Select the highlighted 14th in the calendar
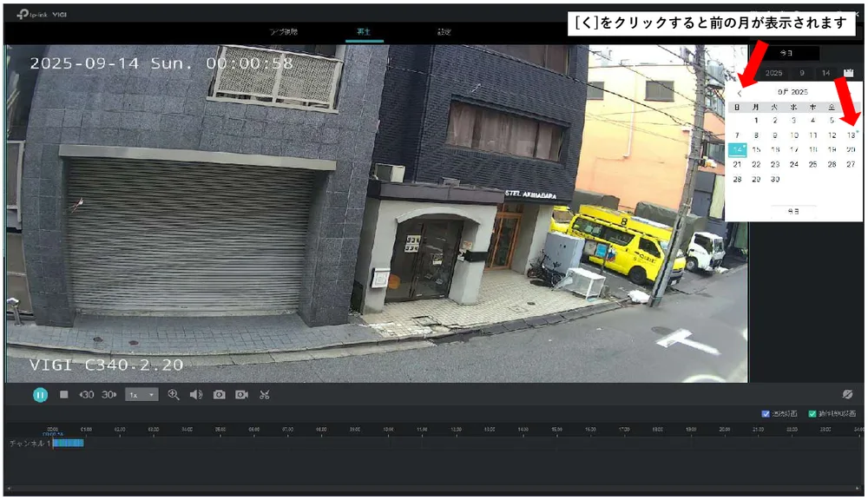This screenshot has height=500, width=868. point(737,149)
